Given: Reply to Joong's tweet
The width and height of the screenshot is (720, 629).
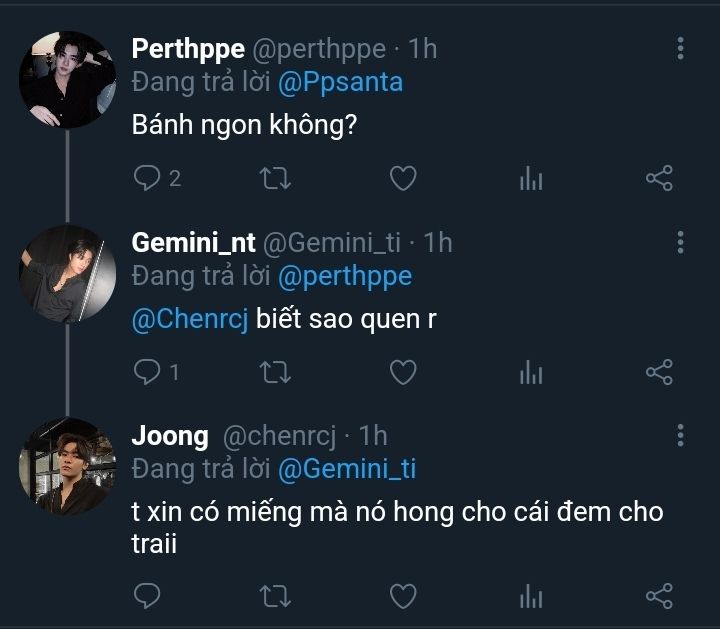Looking at the screenshot, I should pos(147,597).
